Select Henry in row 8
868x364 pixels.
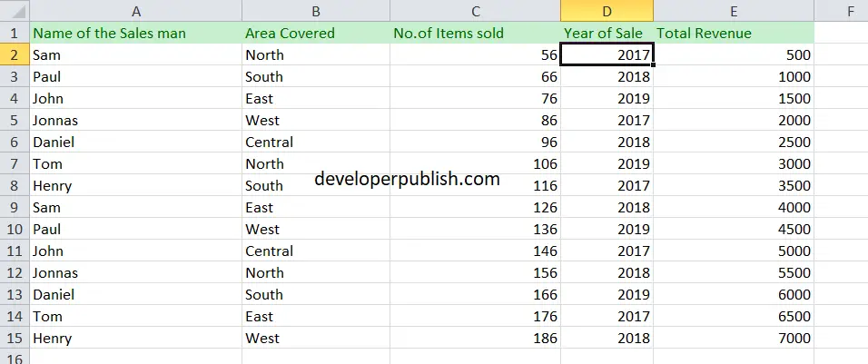[135, 185]
